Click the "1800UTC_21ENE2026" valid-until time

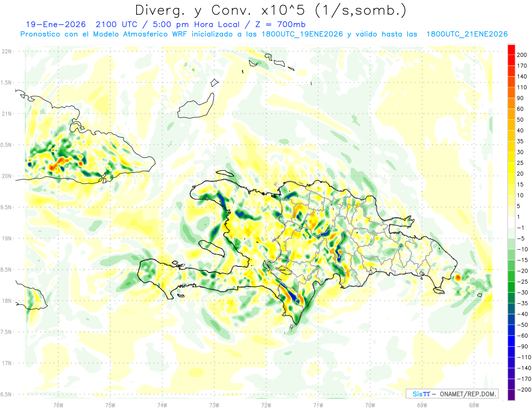click(466, 34)
